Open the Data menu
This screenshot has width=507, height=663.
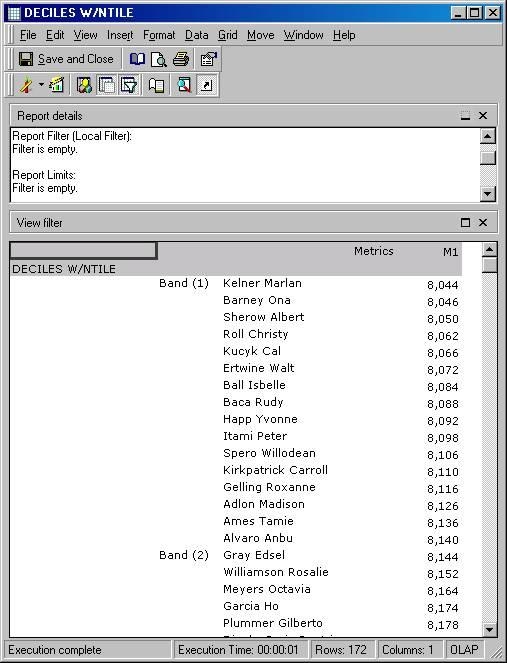click(x=197, y=35)
